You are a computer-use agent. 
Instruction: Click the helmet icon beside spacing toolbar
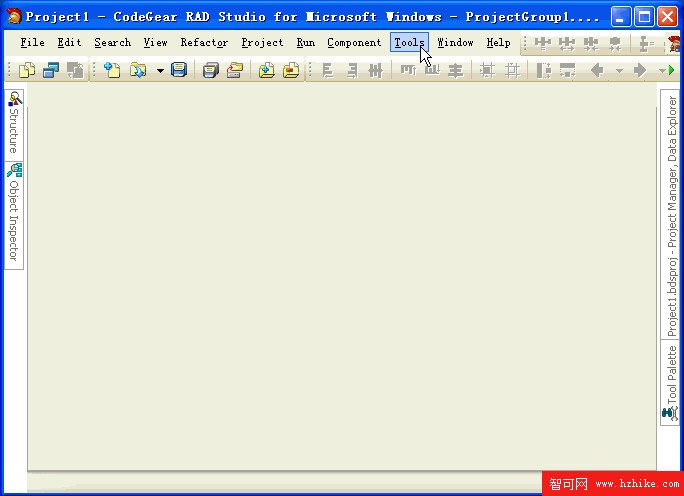pyautogui.click(x=675, y=44)
